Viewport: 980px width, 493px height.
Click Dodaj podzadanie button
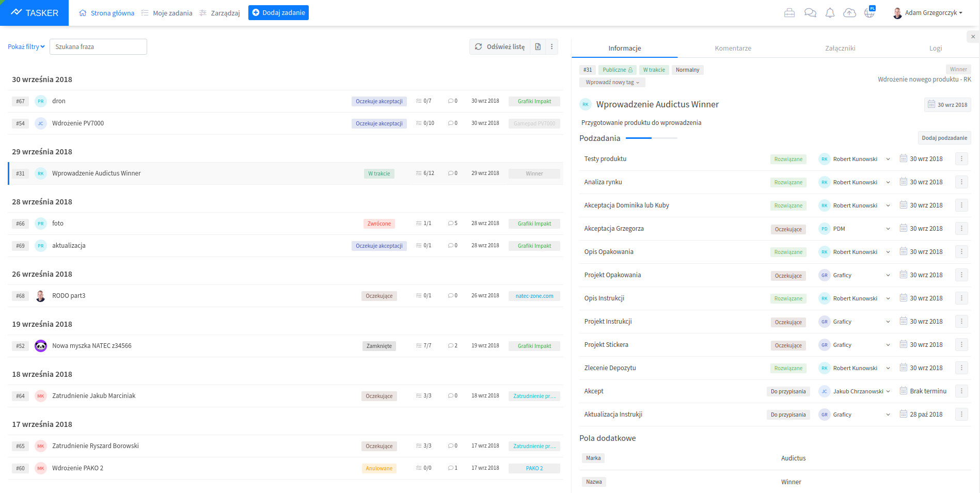click(x=944, y=138)
